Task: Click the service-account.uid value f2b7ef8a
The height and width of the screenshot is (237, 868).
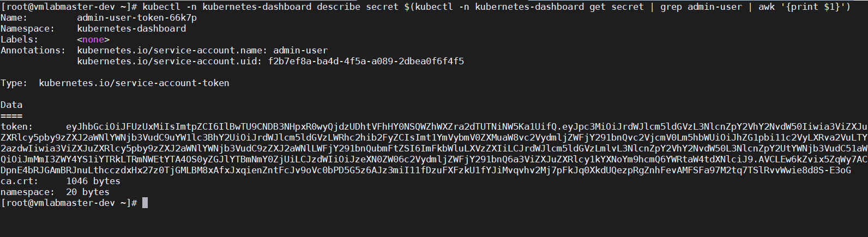Action: click(x=366, y=61)
